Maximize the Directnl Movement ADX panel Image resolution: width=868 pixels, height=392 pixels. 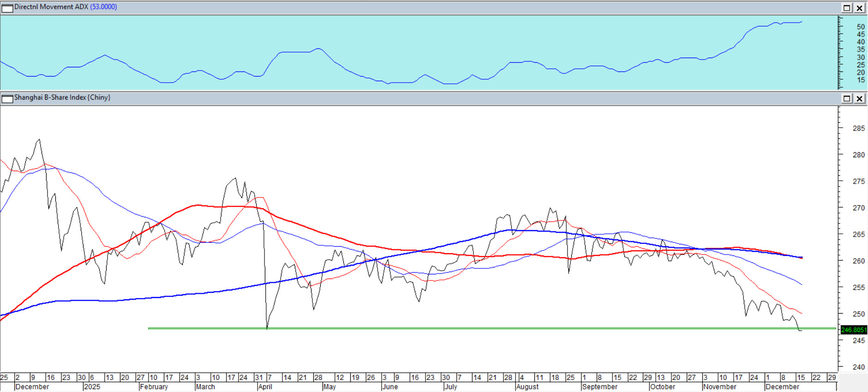(x=847, y=8)
